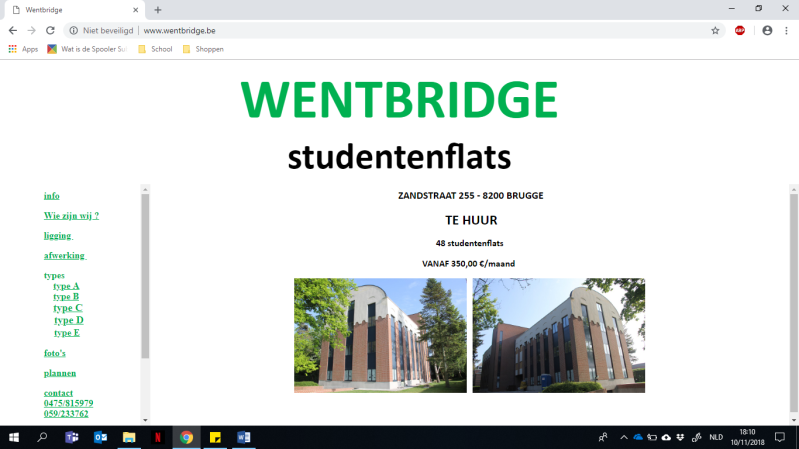Open the 'plannen' sidebar link
Viewport: 799px width, 449px height.
[x=60, y=373]
